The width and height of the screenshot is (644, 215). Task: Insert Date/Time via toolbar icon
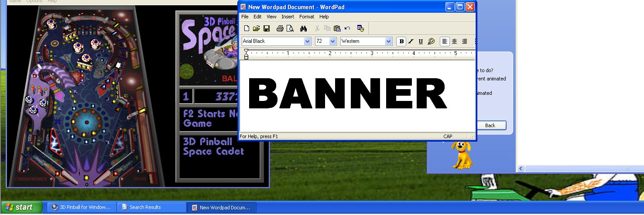360,28
